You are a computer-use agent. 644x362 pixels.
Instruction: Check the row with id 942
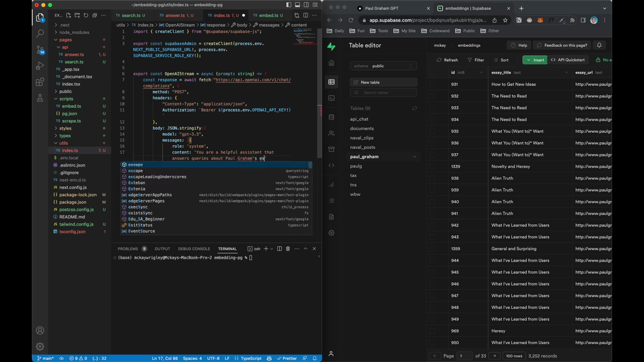coord(432,225)
